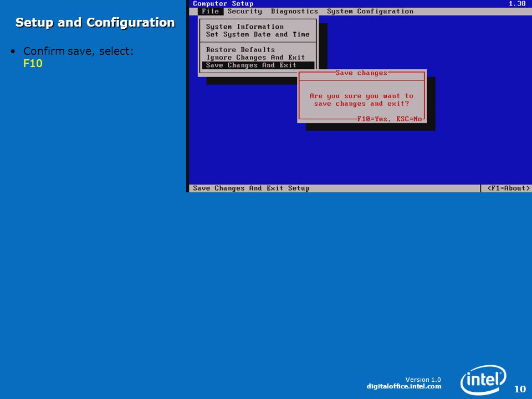Click the yellow F10 instruction text
Image resolution: width=532 pixels, height=399 pixels.
pyautogui.click(x=33, y=63)
